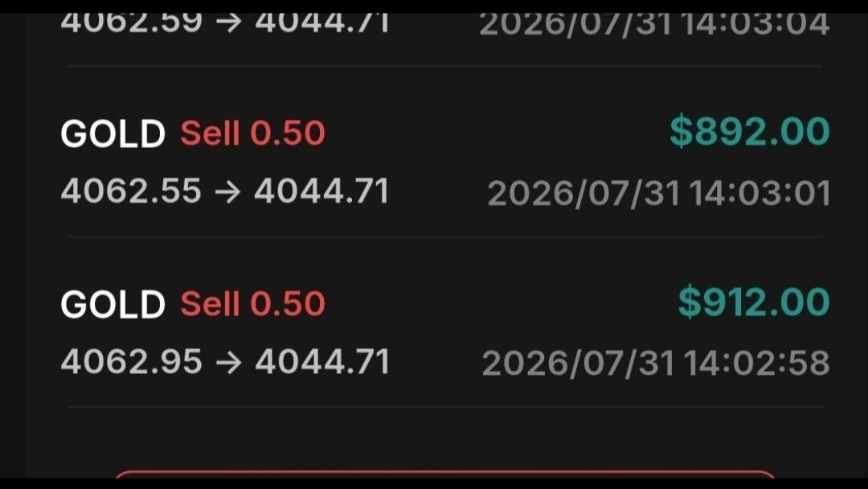Click the 4044.71 close price of 14:03:01 trade
The image size is (868, 489).
[x=321, y=191]
